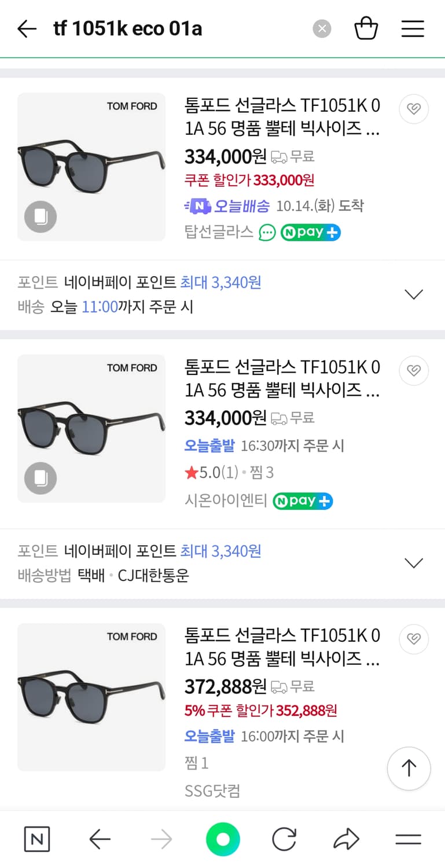The height and width of the screenshot is (868, 445).
Task: Open the shopping basket
Action: click(x=366, y=28)
